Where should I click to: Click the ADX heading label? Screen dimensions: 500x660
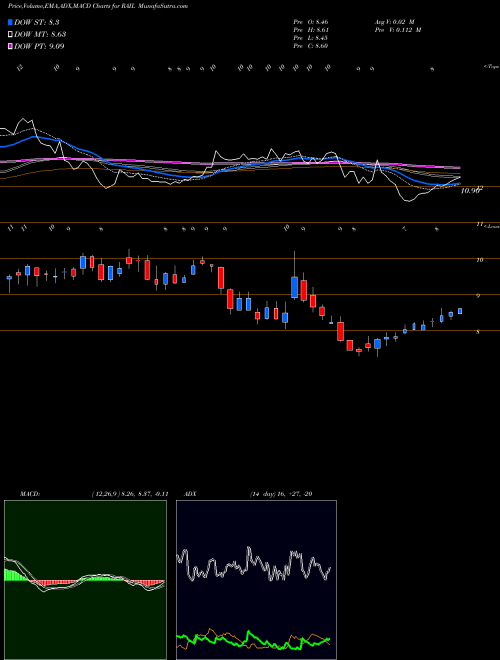191,494
